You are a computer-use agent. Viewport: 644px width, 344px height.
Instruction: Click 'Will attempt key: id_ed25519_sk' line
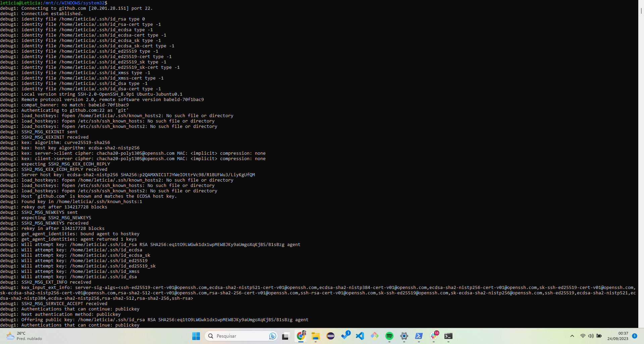tap(78, 266)
